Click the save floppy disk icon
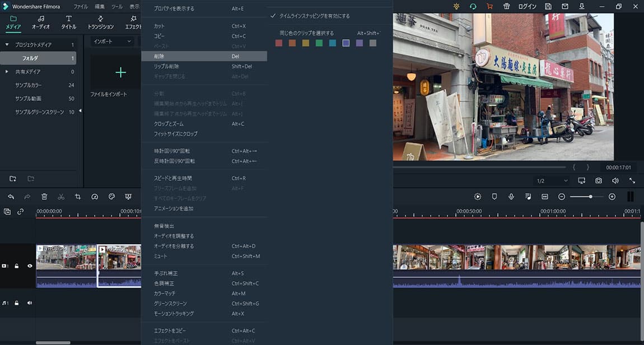644x345 pixels. click(x=548, y=7)
